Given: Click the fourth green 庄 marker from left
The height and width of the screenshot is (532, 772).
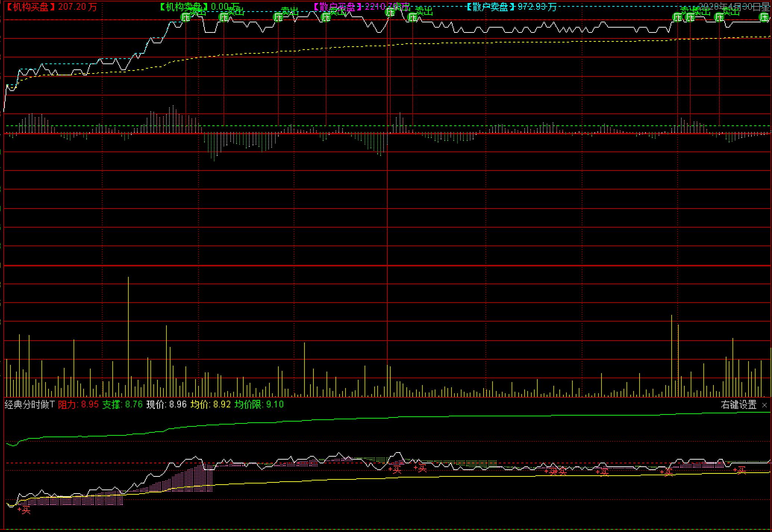Looking at the screenshot, I should tap(326, 17).
